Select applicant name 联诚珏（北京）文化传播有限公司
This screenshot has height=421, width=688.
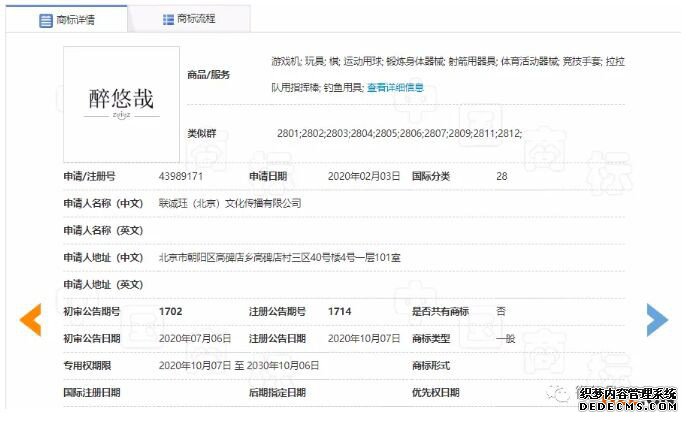[x=230, y=203]
